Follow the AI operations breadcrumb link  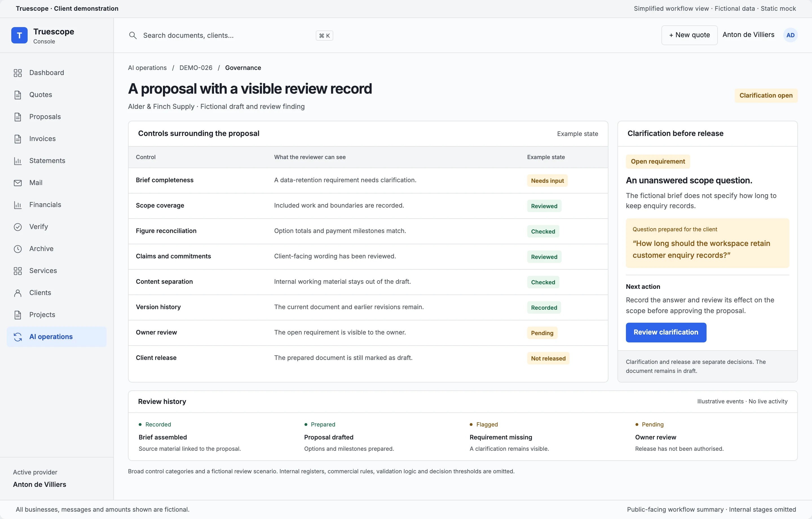(x=147, y=68)
